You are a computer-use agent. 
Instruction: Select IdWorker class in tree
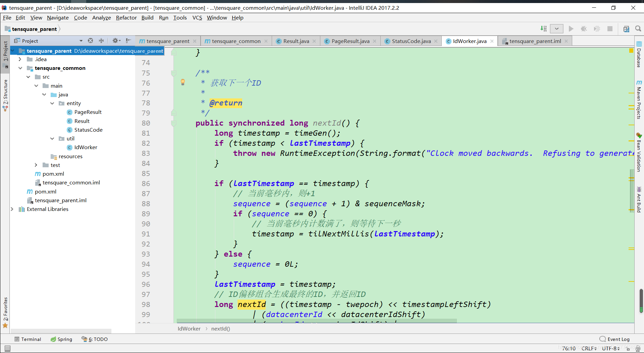[86, 147]
